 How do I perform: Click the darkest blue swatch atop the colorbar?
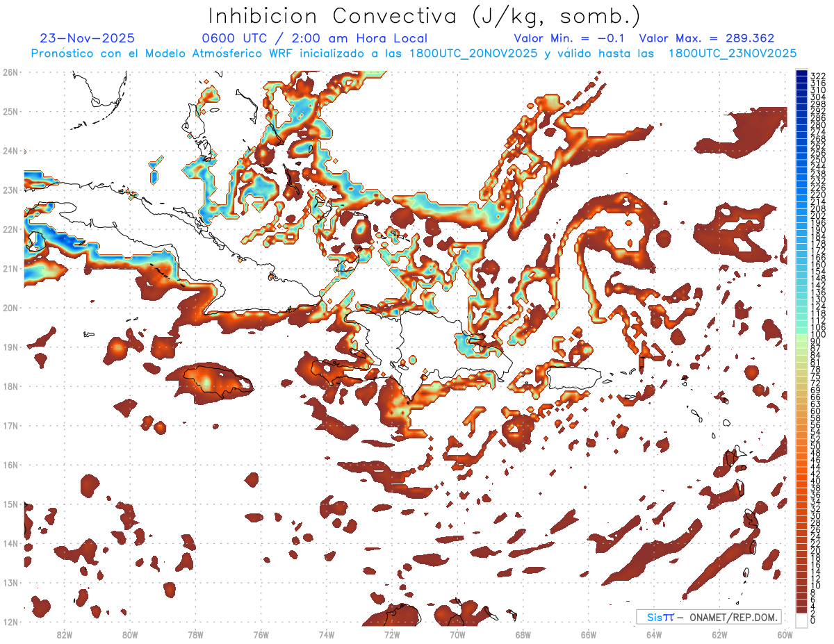(801, 74)
